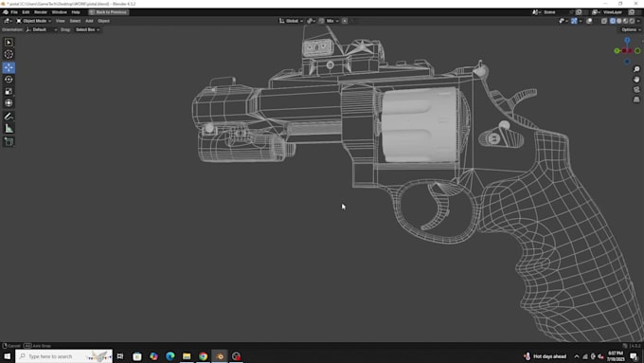
Task: Open the viewport shading options arrow
Action: [x=638, y=21]
